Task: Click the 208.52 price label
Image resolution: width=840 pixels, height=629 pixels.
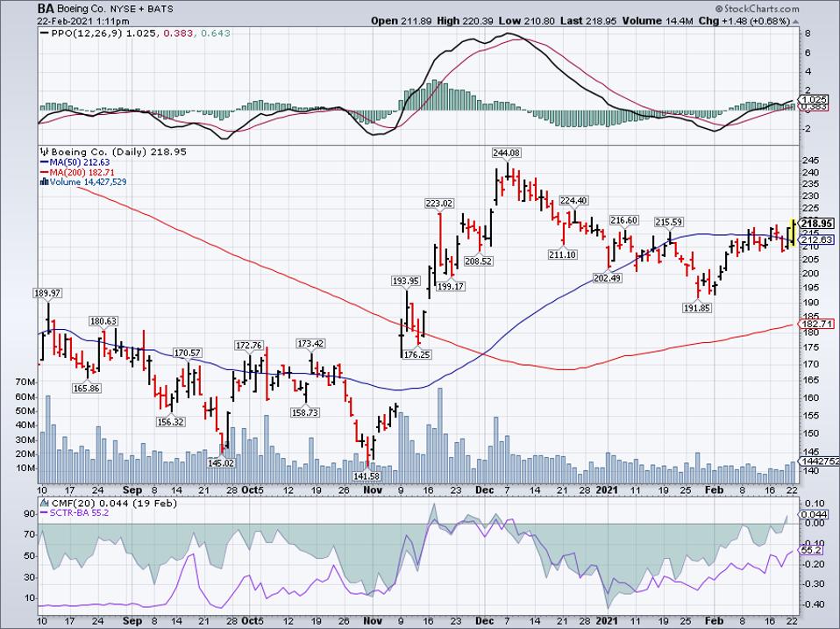Action: click(479, 261)
